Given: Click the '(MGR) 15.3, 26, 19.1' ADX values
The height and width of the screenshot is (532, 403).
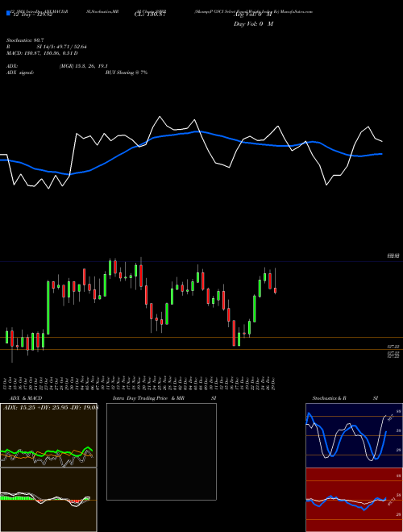Looking at the screenshot, I should pyautogui.click(x=84, y=66).
